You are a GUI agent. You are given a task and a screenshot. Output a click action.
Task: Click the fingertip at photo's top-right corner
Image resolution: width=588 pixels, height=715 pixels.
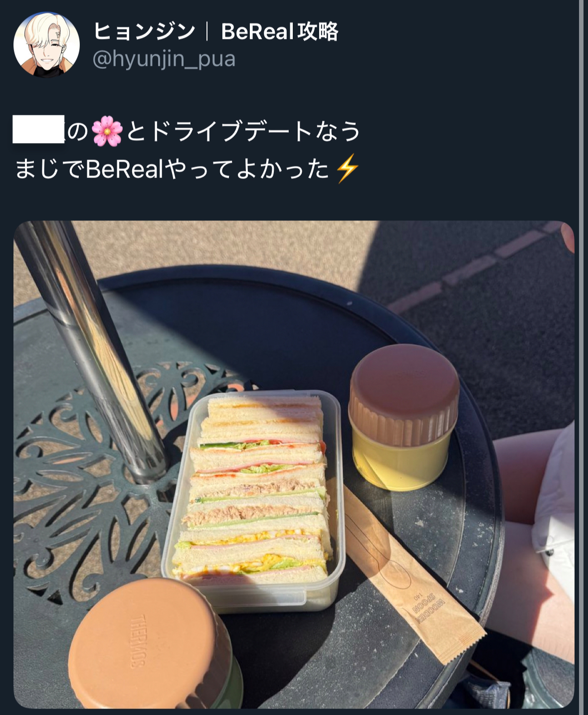point(568,237)
